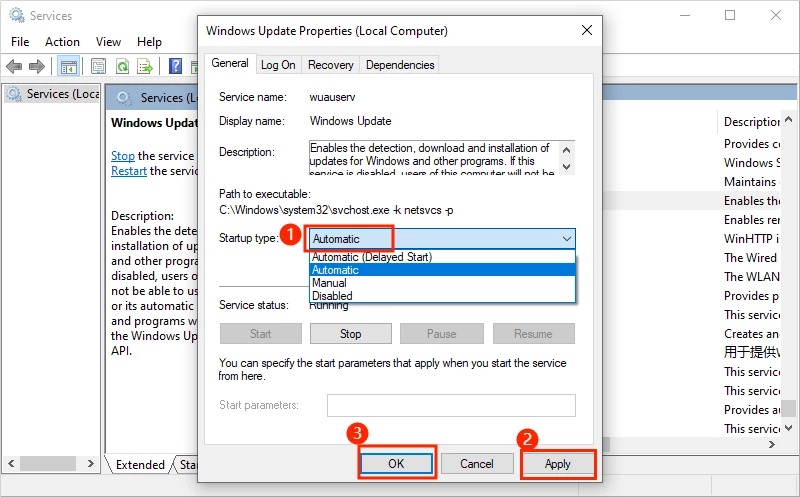Maximize the Services window
The image size is (800, 497).
point(730,15)
